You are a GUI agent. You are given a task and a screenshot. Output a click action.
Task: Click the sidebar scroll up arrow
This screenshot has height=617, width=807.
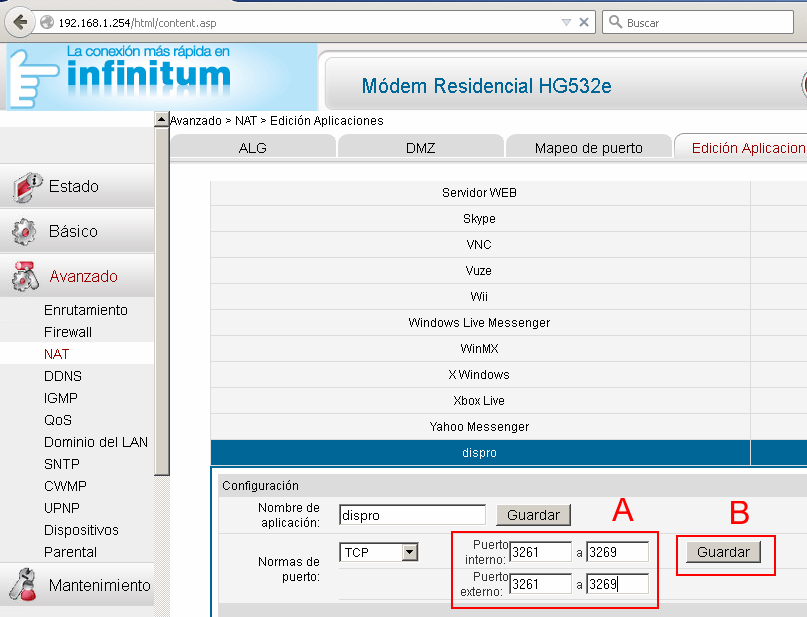tap(162, 120)
